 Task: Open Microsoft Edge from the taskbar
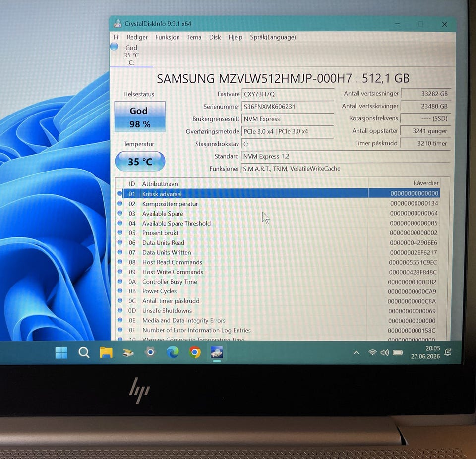click(x=173, y=352)
